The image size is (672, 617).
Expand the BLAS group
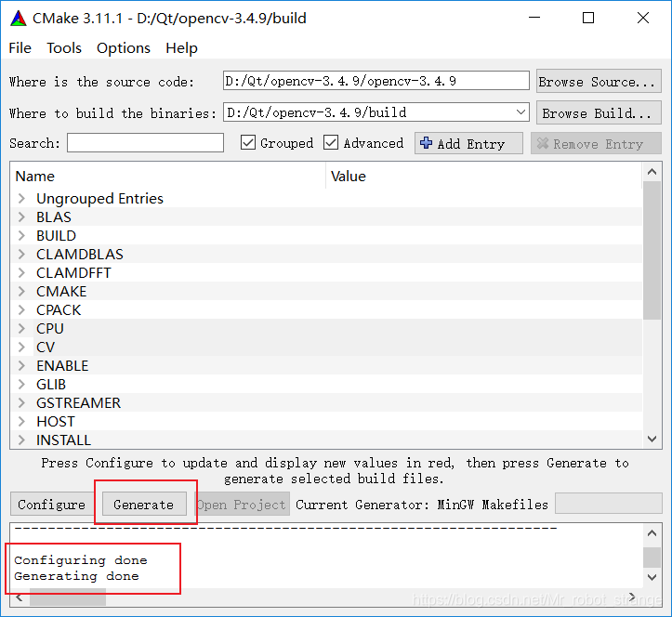21,217
